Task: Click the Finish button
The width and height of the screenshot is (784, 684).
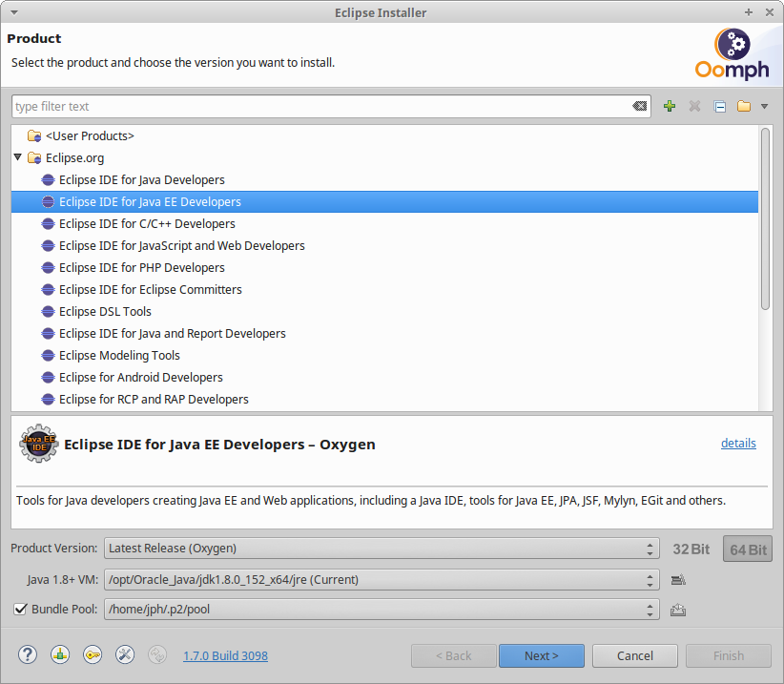Action: [729, 655]
